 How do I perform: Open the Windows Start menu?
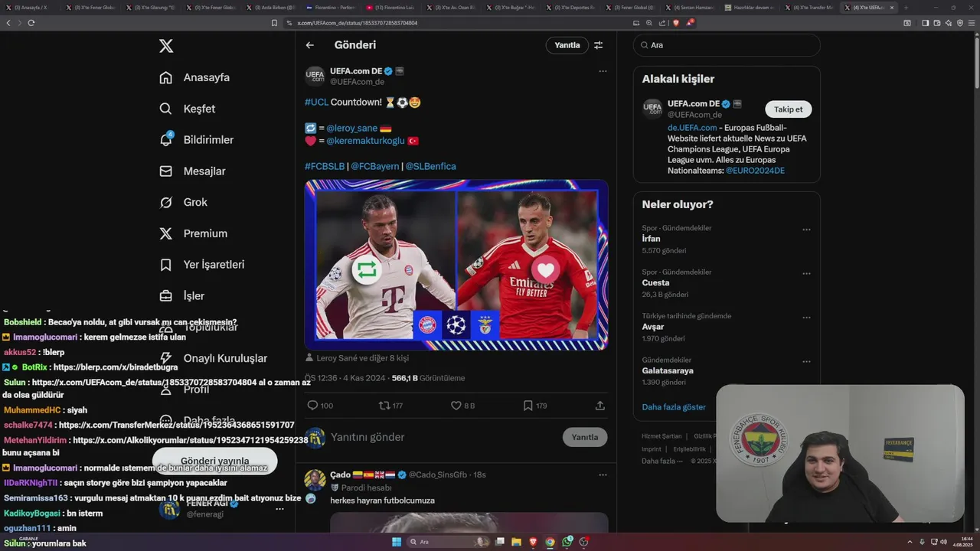point(397,542)
